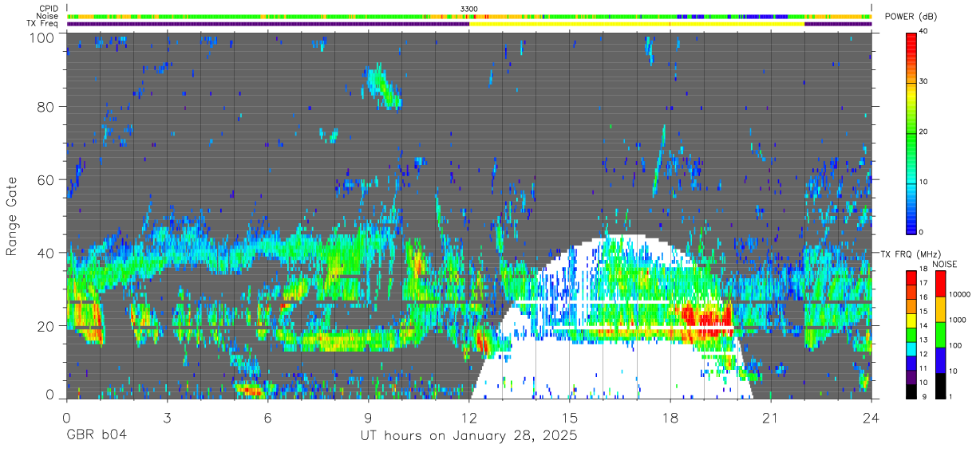Click the TX Freq status strip above the plot
Image resolution: width=980 pixels, height=452 pixels.
pyautogui.click(x=469, y=24)
